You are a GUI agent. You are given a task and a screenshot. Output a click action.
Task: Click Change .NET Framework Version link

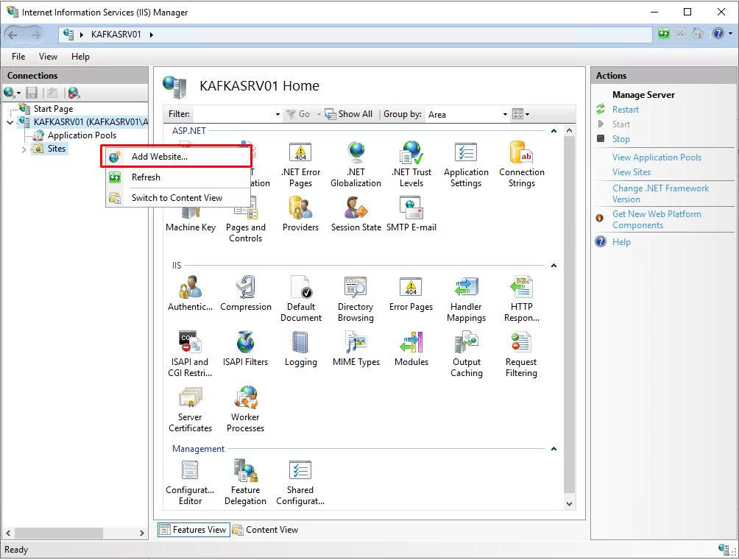[660, 194]
